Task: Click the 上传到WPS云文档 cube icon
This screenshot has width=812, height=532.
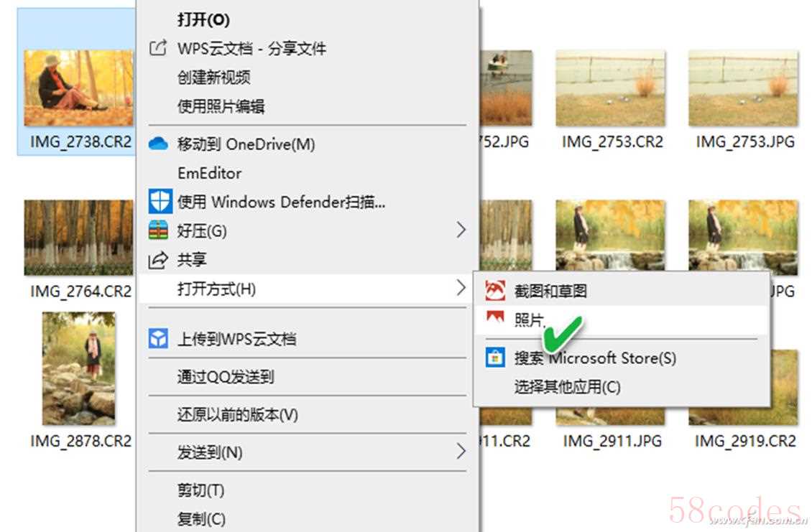Action: [x=158, y=339]
